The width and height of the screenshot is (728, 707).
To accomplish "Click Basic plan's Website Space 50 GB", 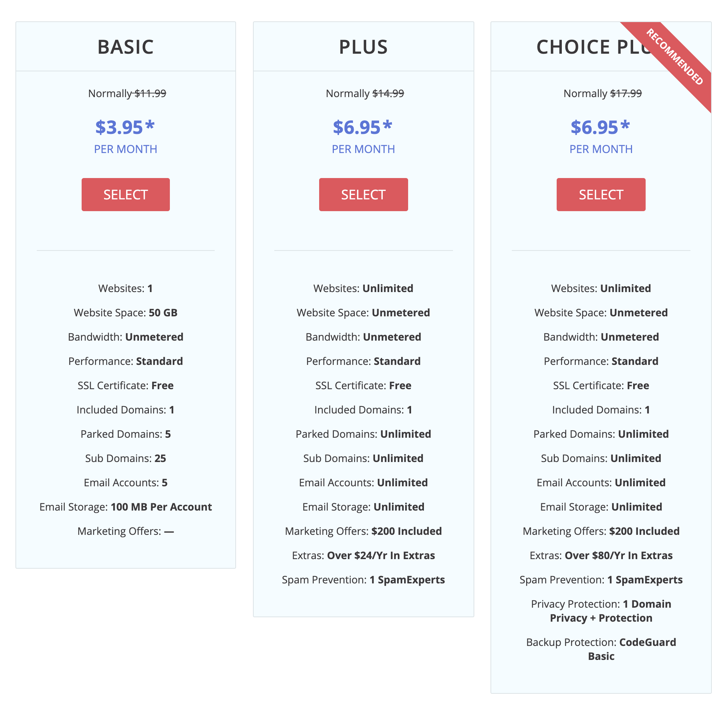I will 125,312.
